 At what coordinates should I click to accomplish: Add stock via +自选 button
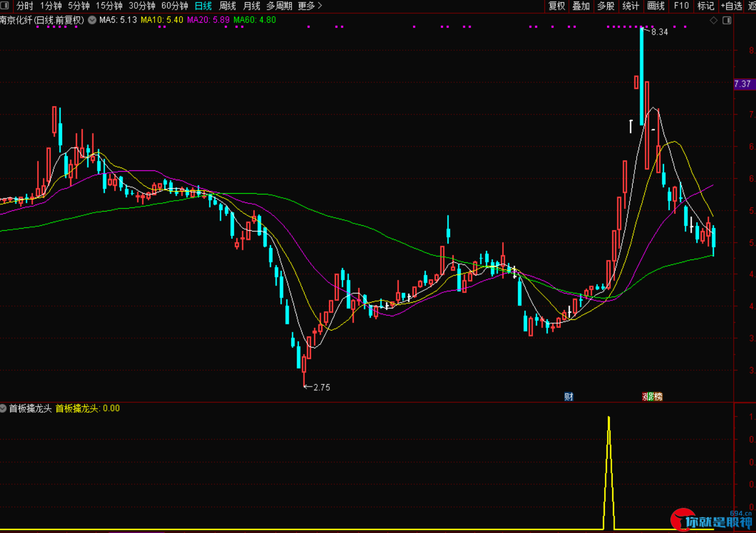(x=731, y=6)
